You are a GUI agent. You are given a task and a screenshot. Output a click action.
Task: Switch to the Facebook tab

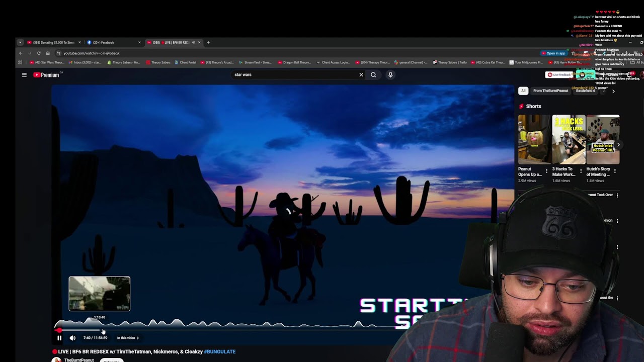click(x=113, y=43)
